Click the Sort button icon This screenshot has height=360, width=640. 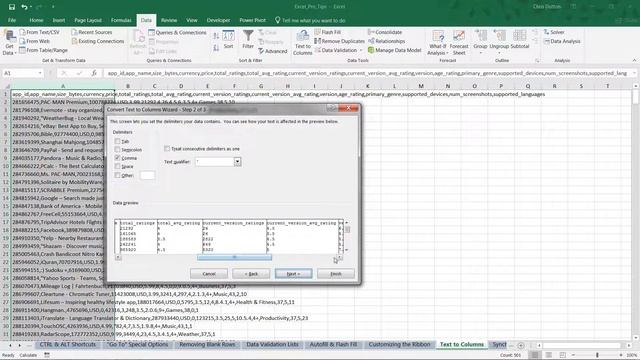(228, 40)
